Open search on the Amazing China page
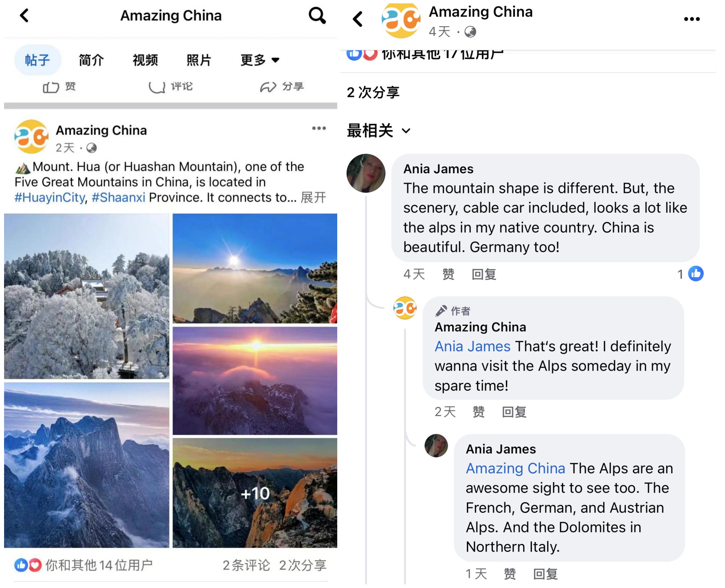 [317, 15]
